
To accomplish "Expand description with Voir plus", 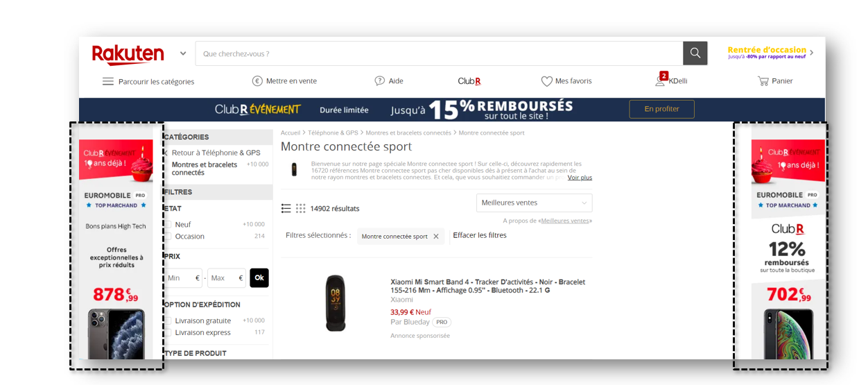I will click(x=580, y=178).
